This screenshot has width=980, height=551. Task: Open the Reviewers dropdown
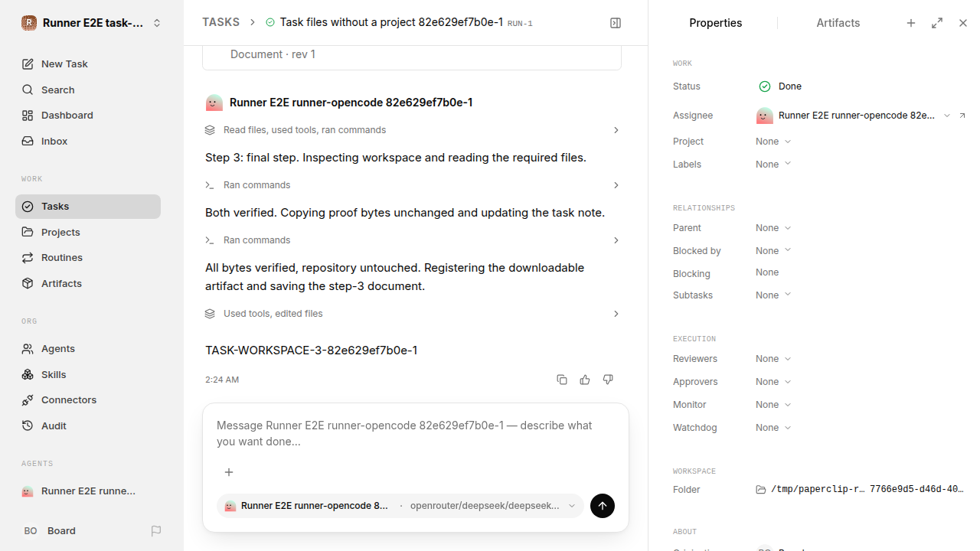coord(773,359)
